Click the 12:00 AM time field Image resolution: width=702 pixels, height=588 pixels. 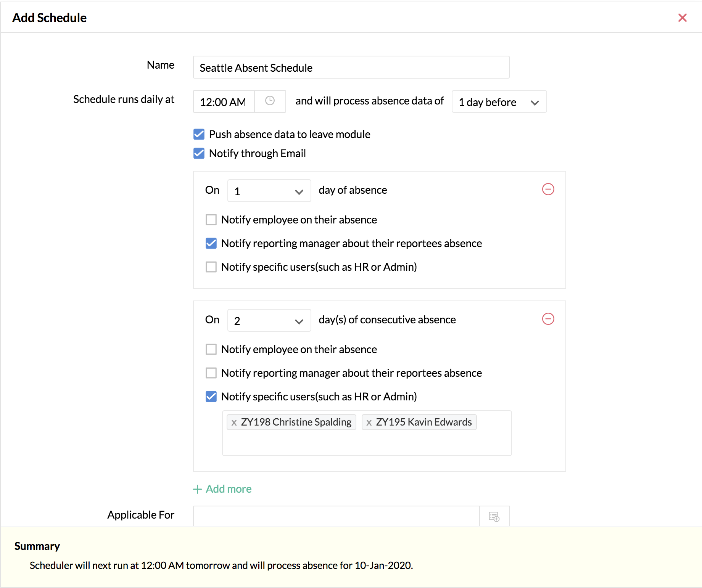click(x=224, y=102)
